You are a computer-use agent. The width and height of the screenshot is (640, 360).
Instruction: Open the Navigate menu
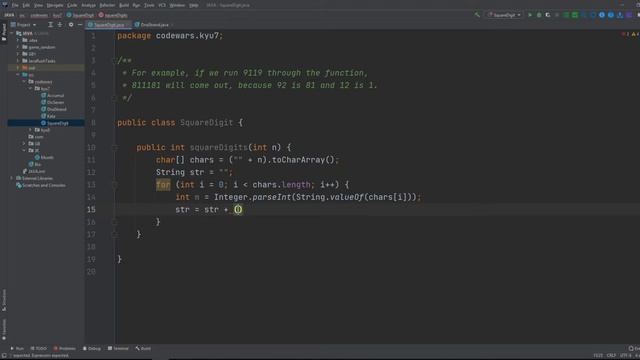pos(55,5)
